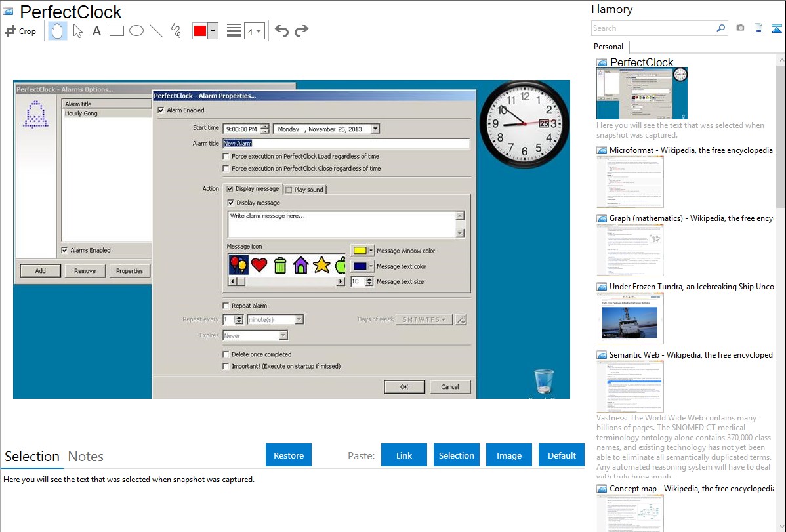The image size is (786, 532).
Task: Activate the hand pan tool
Action: [x=58, y=31]
